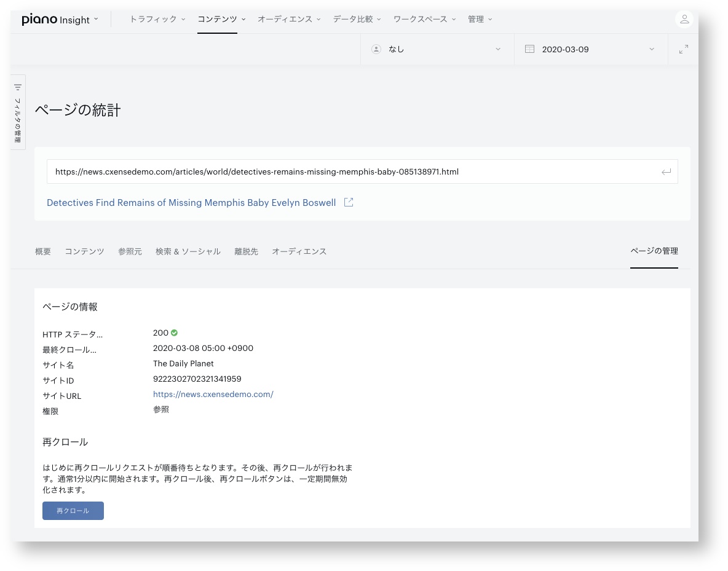Click the HTTP ステータ... label
This screenshot has width=728, height=571.
[73, 334]
